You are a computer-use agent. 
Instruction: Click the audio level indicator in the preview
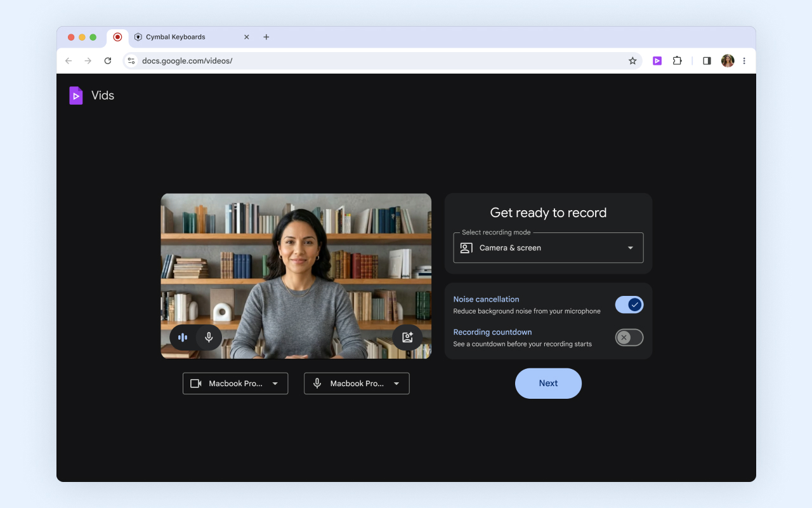click(x=183, y=337)
